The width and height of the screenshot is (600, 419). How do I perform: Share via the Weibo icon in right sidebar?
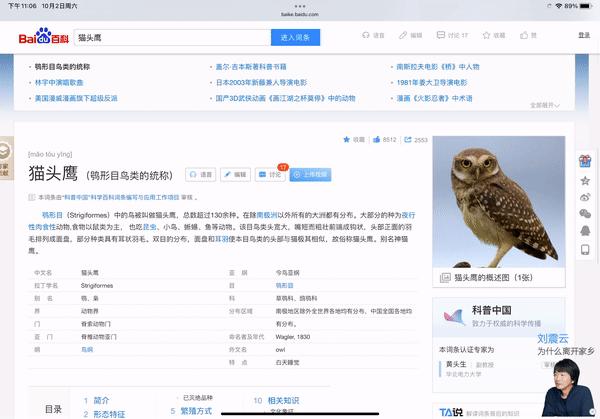[x=585, y=197]
